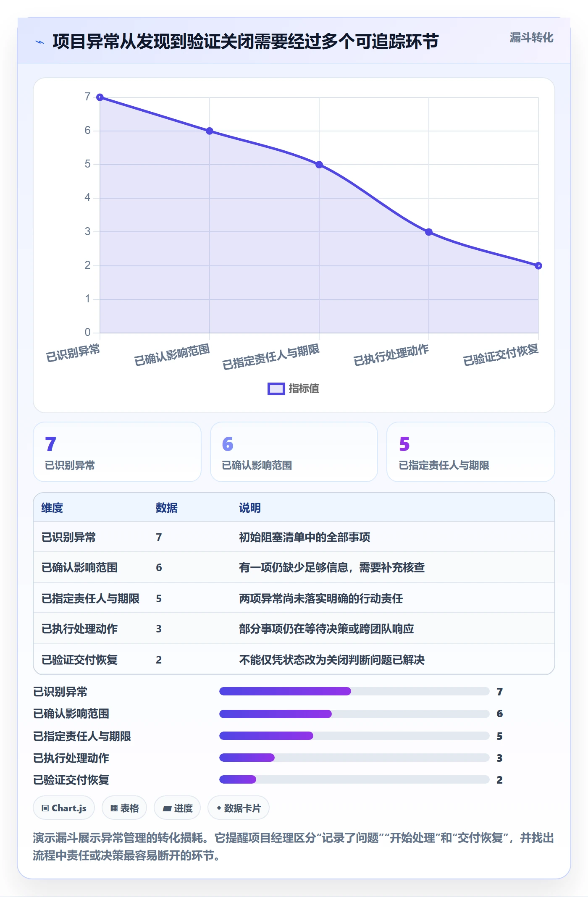This screenshot has height=897, width=588.
Task: Click the 已识别异常 x-axis label
Action: [73, 353]
